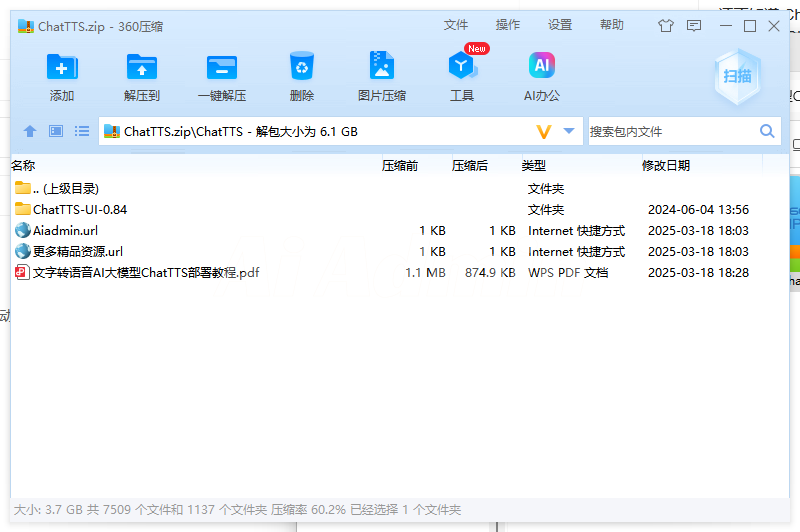Switch to the list view mode icon
This screenshot has height=532, width=800.
pyautogui.click(x=82, y=131)
